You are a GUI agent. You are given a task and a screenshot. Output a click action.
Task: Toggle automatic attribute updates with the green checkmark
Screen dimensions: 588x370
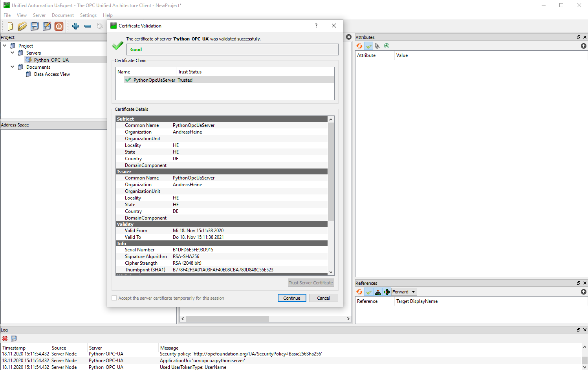point(368,46)
